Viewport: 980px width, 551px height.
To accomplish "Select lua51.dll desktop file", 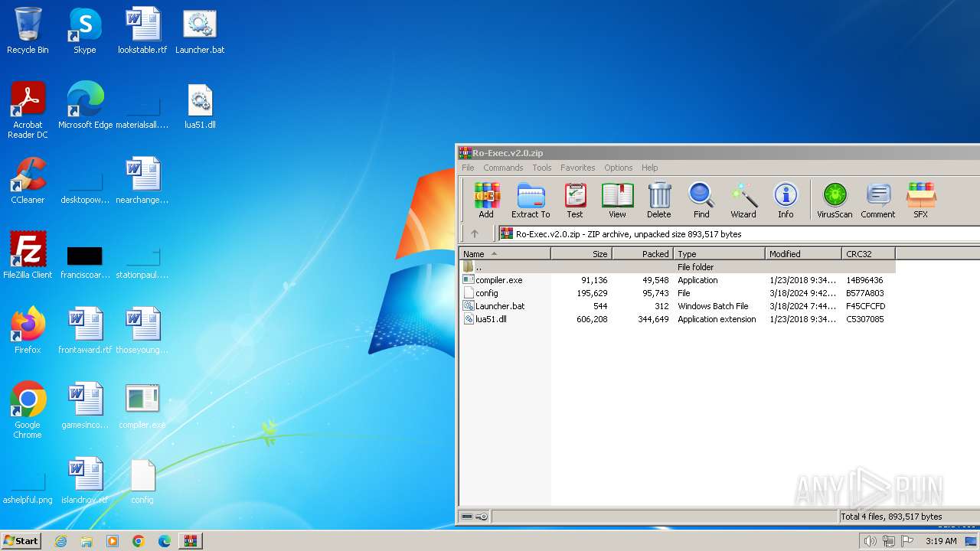I will 200,106.
